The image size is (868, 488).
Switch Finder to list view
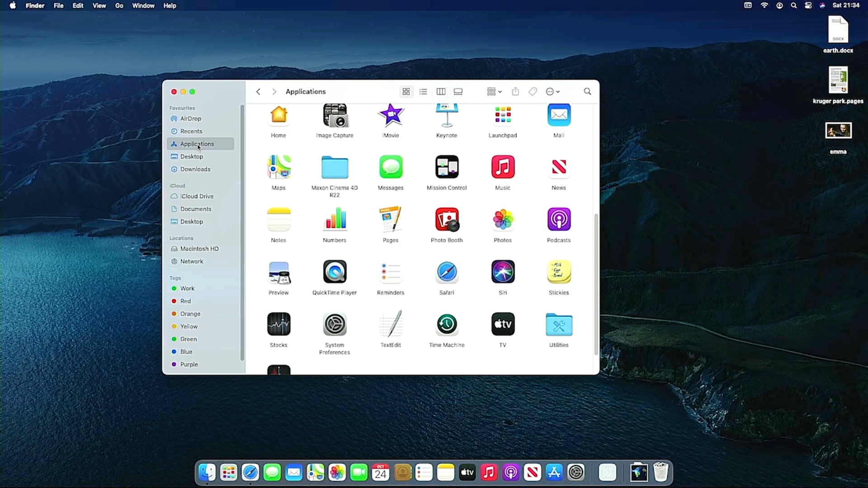click(x=423, y=92)
